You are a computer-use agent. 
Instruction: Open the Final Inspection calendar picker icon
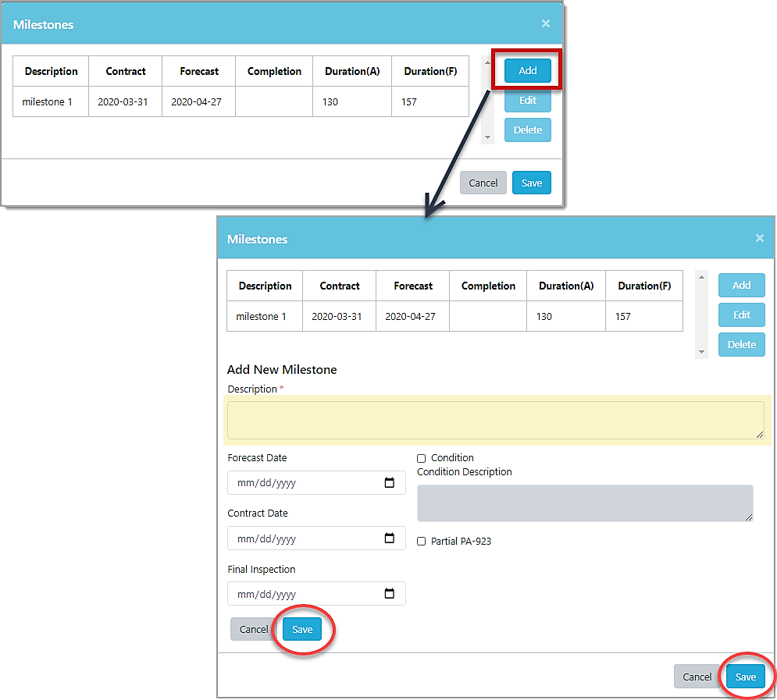[390, 594]
